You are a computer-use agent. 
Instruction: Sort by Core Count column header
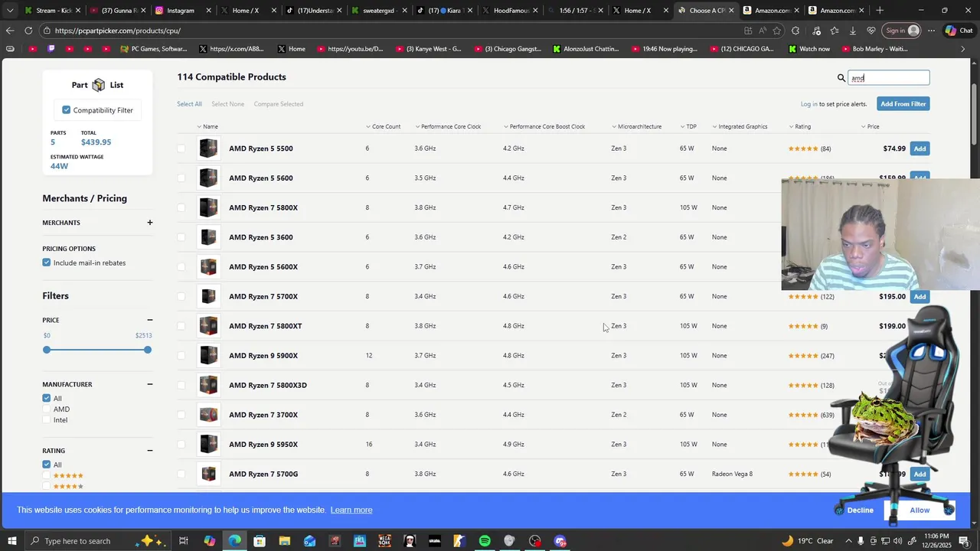[384, 126]
